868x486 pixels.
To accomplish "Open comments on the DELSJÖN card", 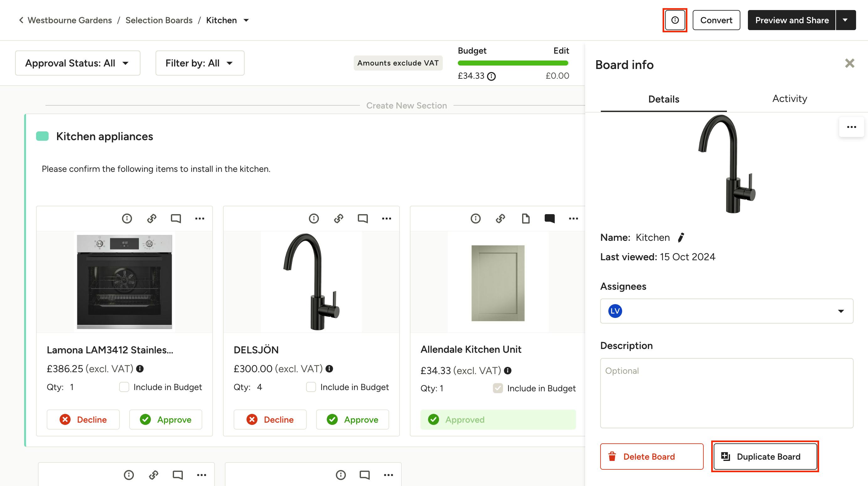I will 363,219.
